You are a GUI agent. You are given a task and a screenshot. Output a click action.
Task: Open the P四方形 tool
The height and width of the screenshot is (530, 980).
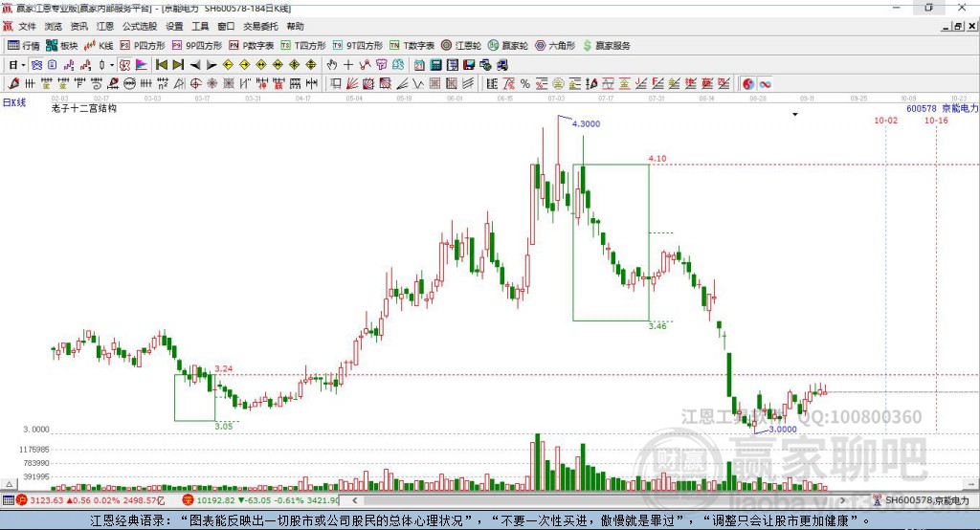coord(143,46)
